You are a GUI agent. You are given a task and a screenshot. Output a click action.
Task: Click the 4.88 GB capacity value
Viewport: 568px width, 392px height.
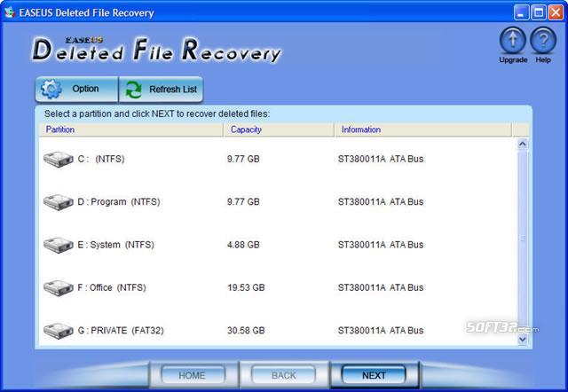coord(243,245)
